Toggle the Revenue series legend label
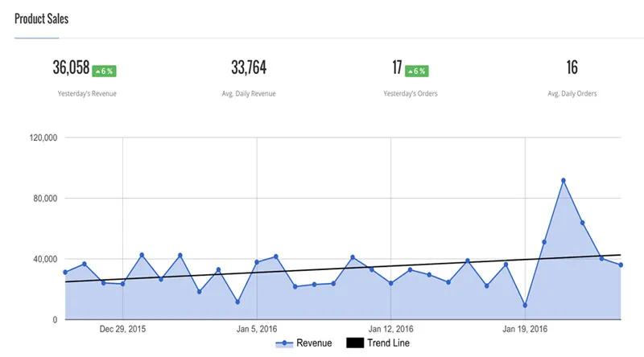The width and height of the screenshot is (644, 357). coord(314,343)
